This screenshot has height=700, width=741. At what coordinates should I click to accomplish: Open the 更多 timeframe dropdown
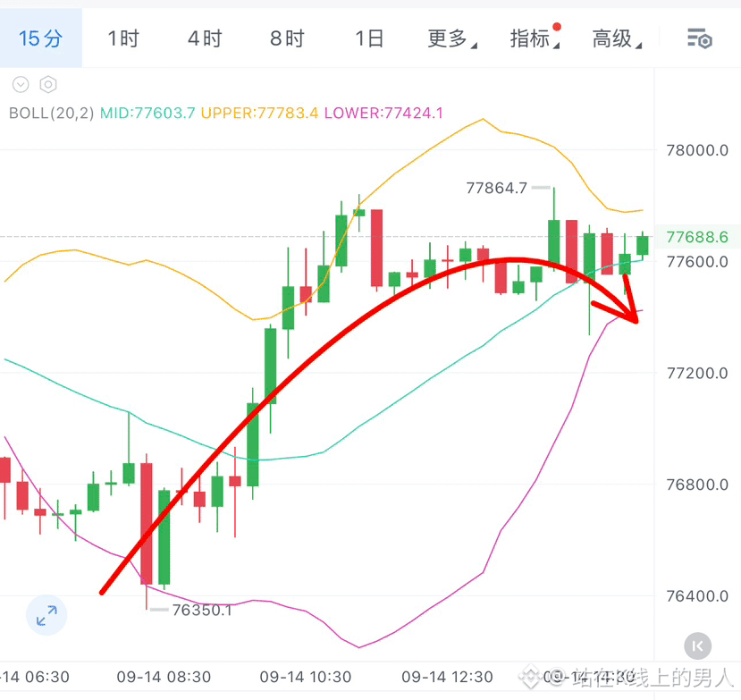click(451, 38)
